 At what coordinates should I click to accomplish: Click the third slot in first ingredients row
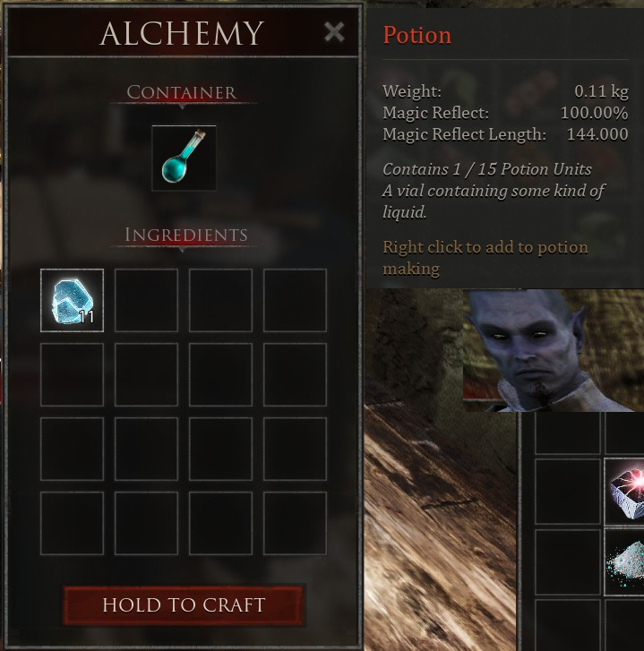tap(220, 300)
